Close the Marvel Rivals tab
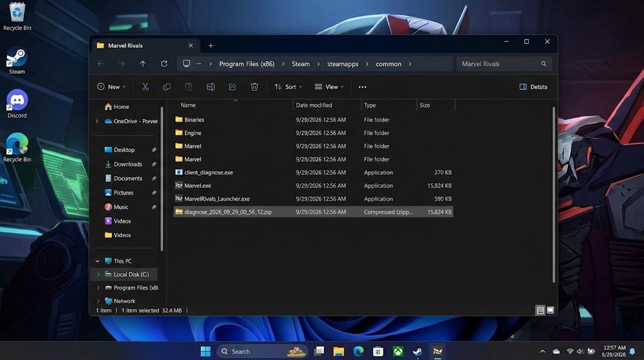This screenshot has width=644, height=360. tap(191, 45)
